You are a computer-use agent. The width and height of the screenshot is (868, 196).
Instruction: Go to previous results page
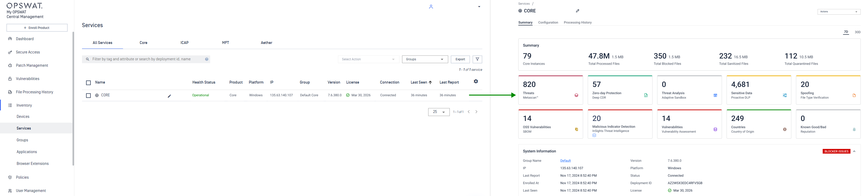coord(468,112)
